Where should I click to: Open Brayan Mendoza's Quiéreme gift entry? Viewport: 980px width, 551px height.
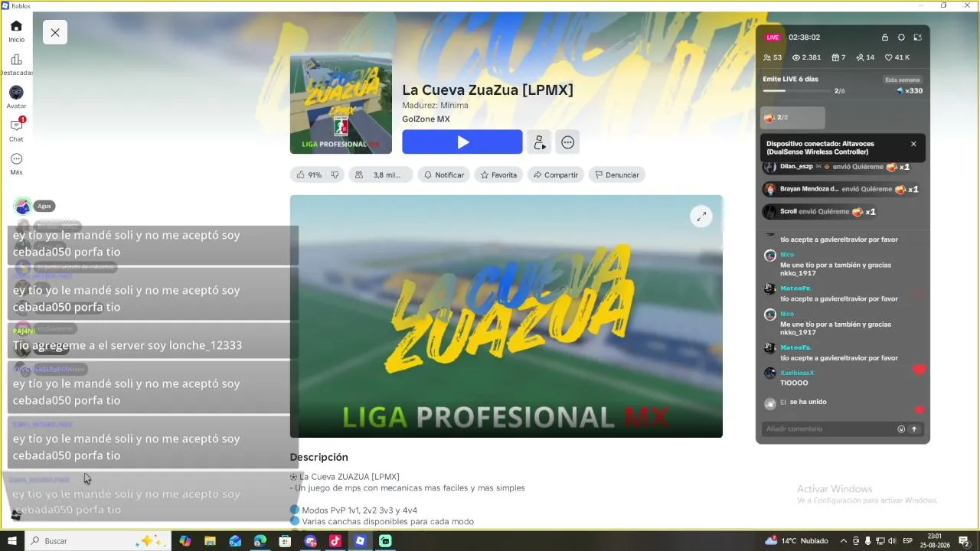click(841, 189)
